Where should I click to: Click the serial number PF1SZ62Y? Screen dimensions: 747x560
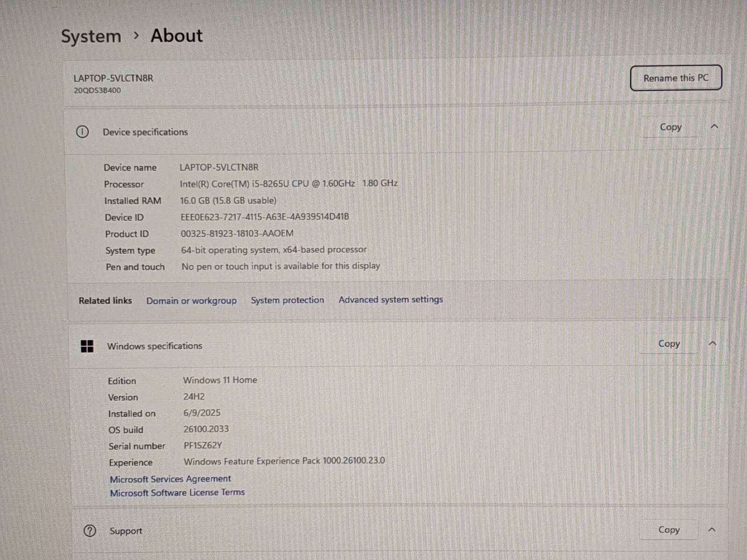[x=204, y=446]
